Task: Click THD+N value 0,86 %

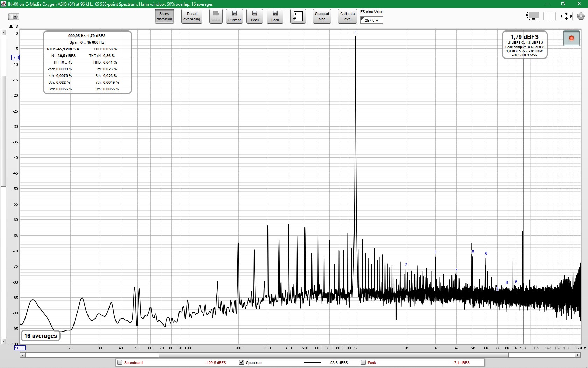Action: (109, 56)
